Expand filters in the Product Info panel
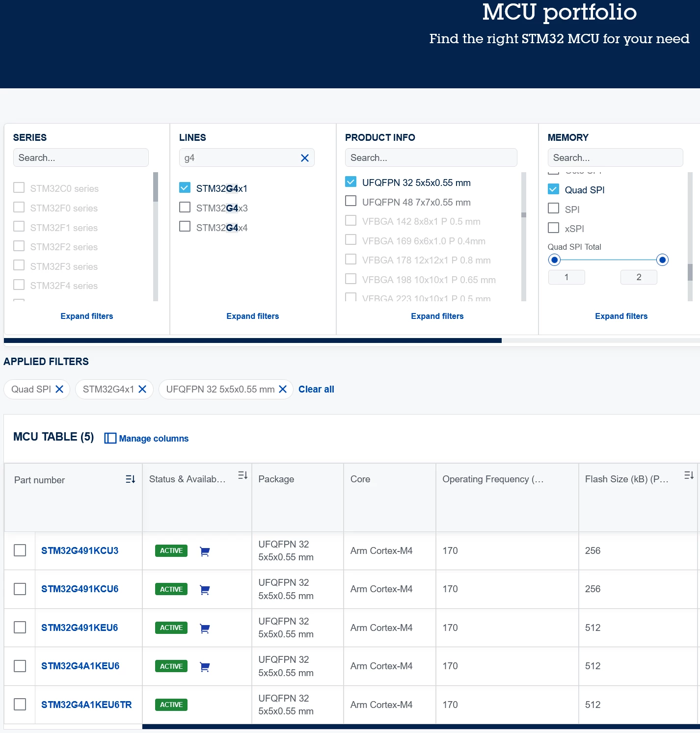Viewport: 700px width, 733px height. (x=437, y=316)
